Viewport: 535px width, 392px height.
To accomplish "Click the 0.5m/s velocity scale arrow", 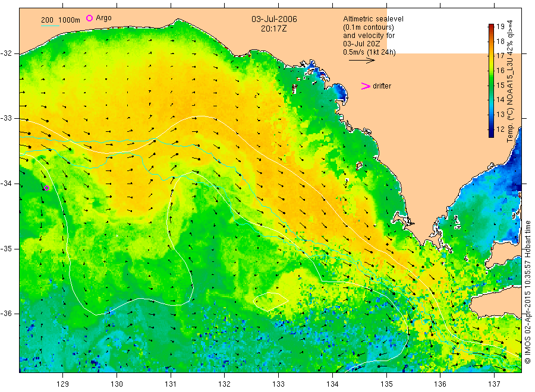I will coord(361,61).
